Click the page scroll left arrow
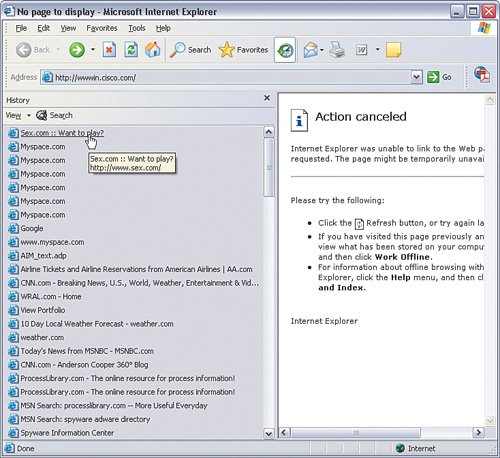This screenshot has height=458, width=500. click(x=284, y=433)
